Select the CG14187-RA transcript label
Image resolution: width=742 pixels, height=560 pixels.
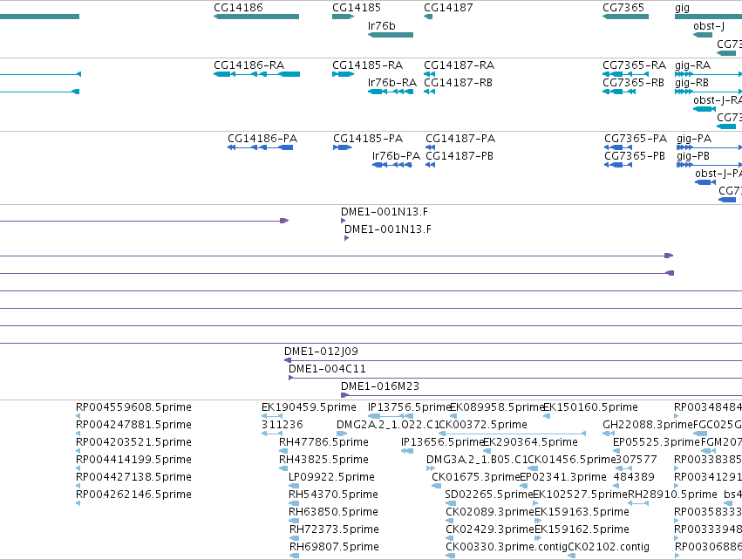coord(459,65)
